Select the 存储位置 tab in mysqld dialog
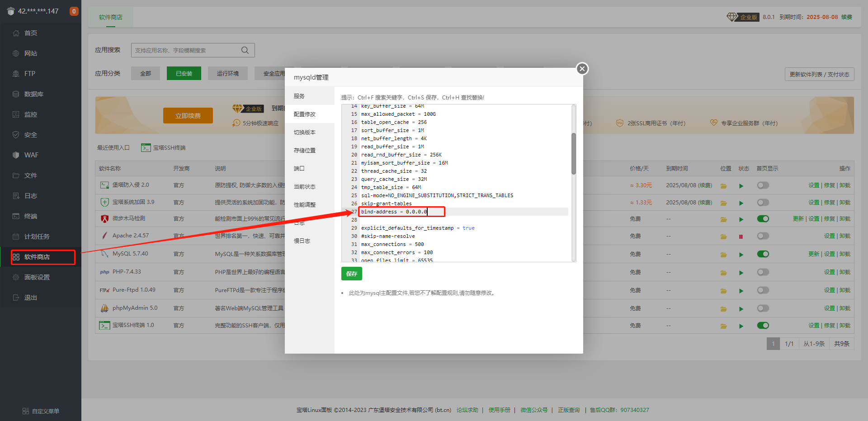Image resolution: width=868 pixels, height=421 pixels. coord(310,150)
